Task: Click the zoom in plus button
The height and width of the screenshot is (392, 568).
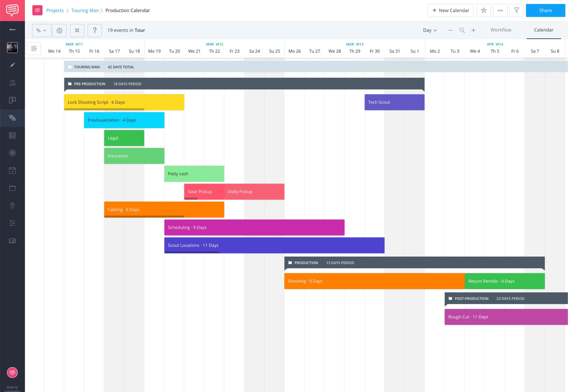Action: click(x=474, y=30)
